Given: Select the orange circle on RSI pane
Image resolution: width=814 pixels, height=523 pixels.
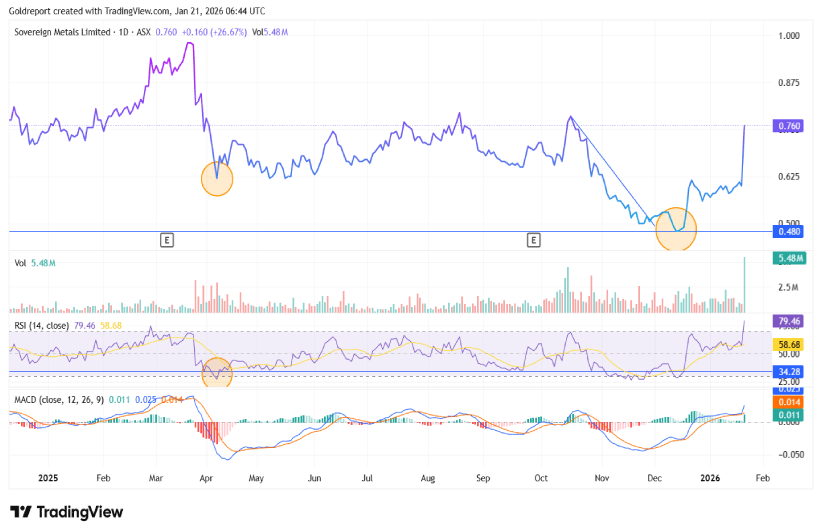Looking at the screenshot, I should (217, 375).
